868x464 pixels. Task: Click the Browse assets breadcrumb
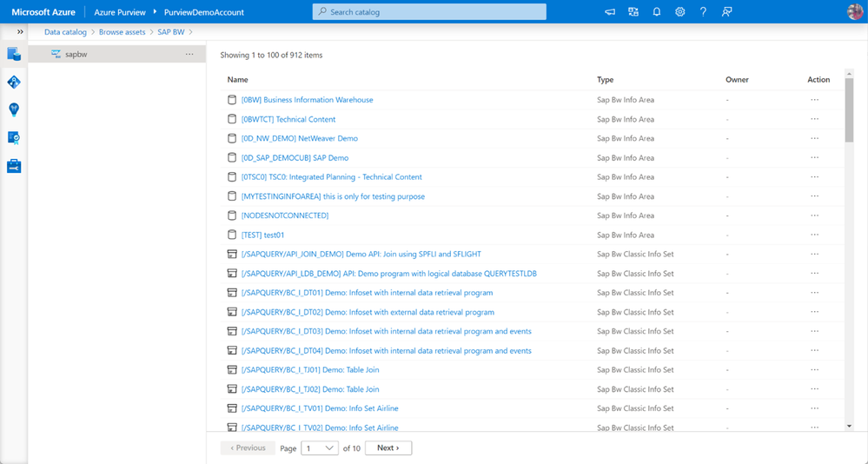(x=122, y=32)
